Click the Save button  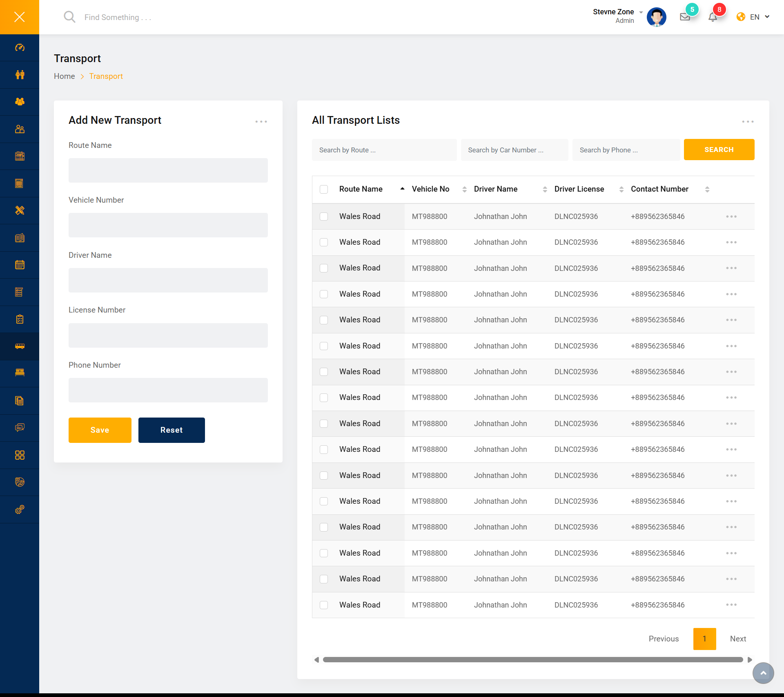[100, 430]
